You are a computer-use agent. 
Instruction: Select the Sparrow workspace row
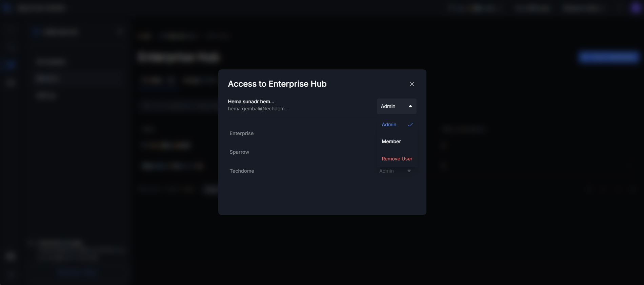[x=239, y=152]
